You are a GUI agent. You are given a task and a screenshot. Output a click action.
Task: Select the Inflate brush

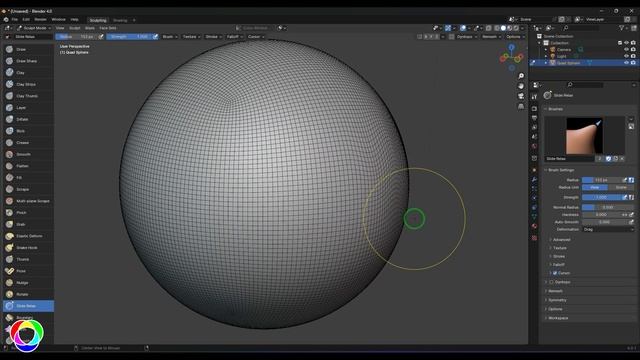[x=28, y=119]
